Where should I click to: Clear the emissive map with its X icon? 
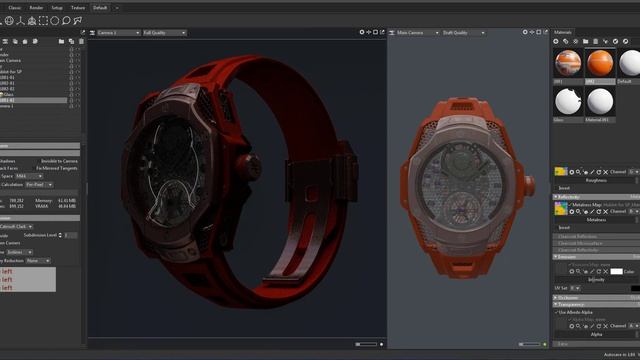pyautogui.click(x=606, y=271)
